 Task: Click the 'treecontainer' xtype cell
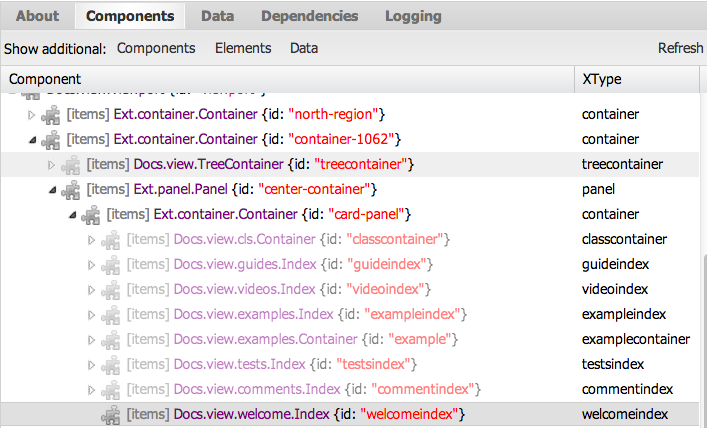click(x=622, y=165)
